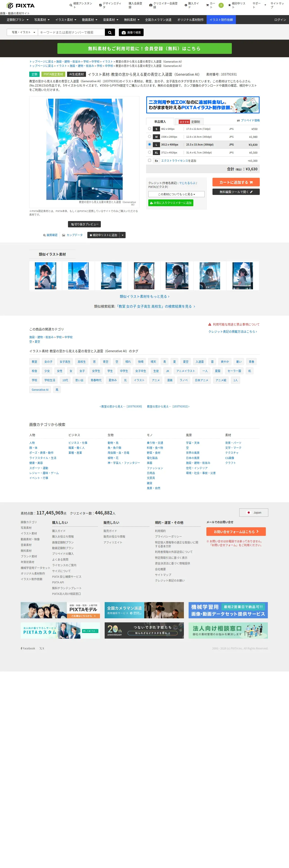This screenshot has height=868, width=289.
Task: Click the main classroom girl preview image
Action: tap(84, 149)
